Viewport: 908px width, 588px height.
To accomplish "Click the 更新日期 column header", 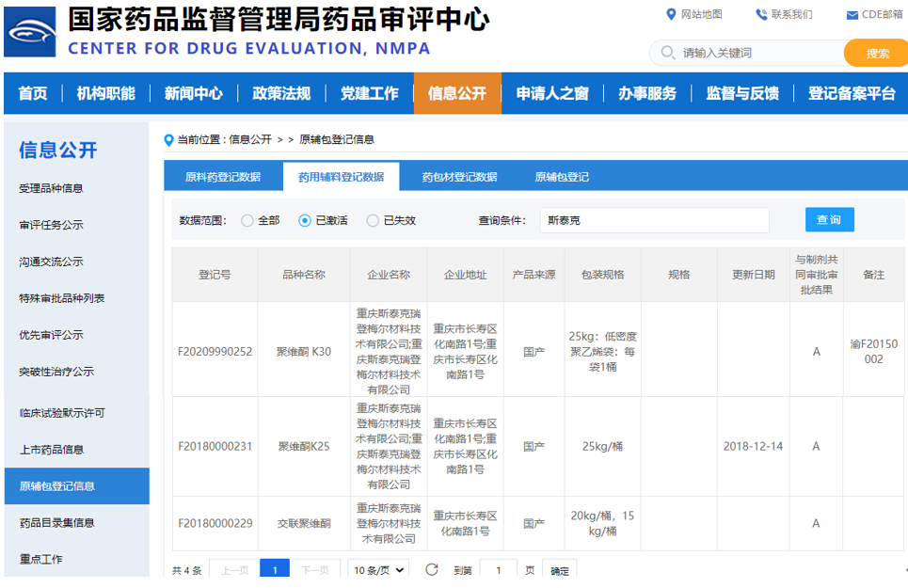I will [x=754, y=275].
